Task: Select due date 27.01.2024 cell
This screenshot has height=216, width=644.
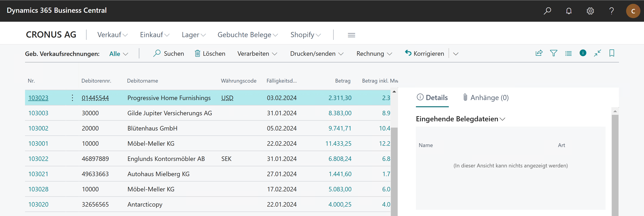Action: pyautogui.click(x=282, y=174)
